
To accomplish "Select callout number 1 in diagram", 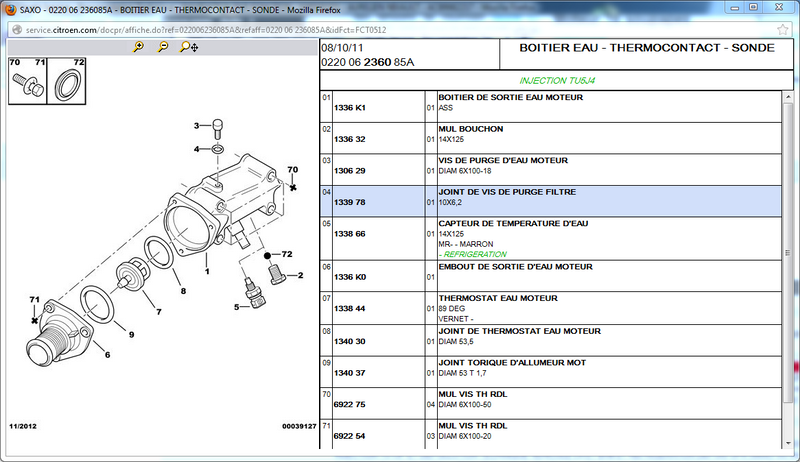I will pyautogui.click(x=207, y=271).
